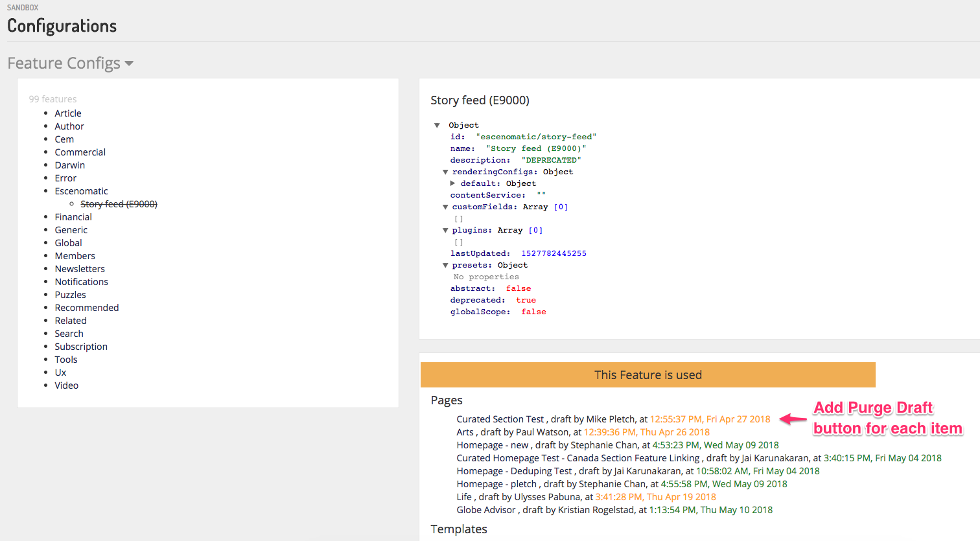Open the Recommended feature group
Screen dimensions: 980x541
(x=87, y=308)
